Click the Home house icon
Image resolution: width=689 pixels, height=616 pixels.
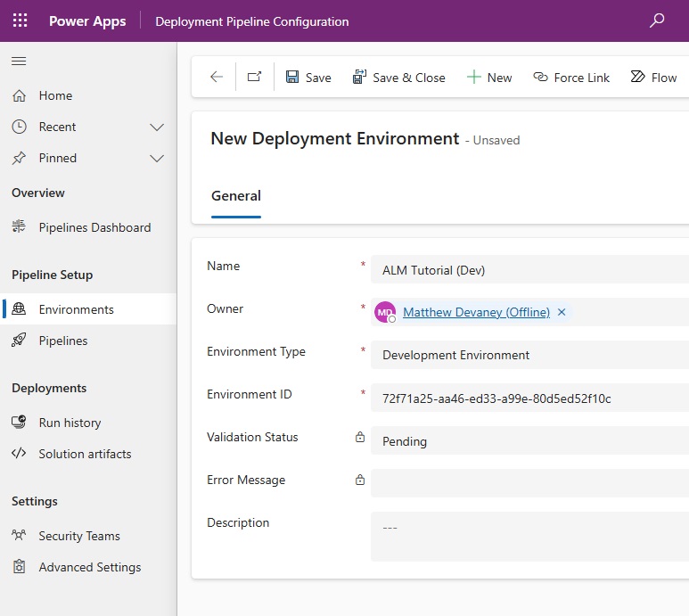coord(19,95)
